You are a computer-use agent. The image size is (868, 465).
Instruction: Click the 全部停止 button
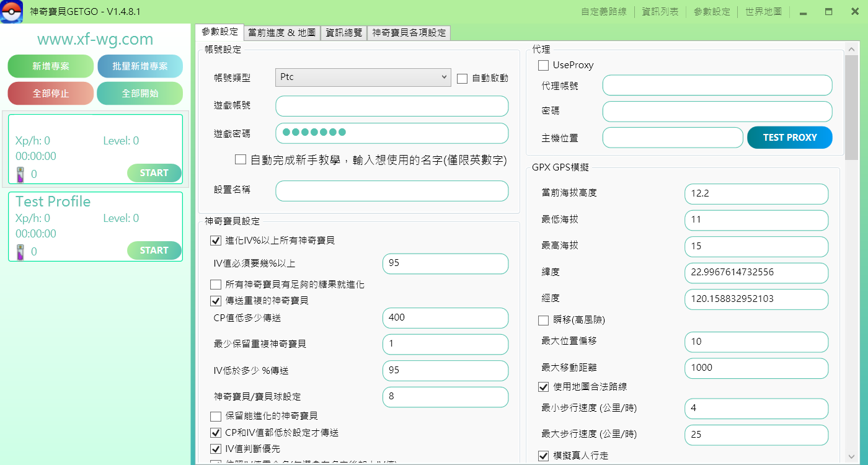(x=51, y=94)
